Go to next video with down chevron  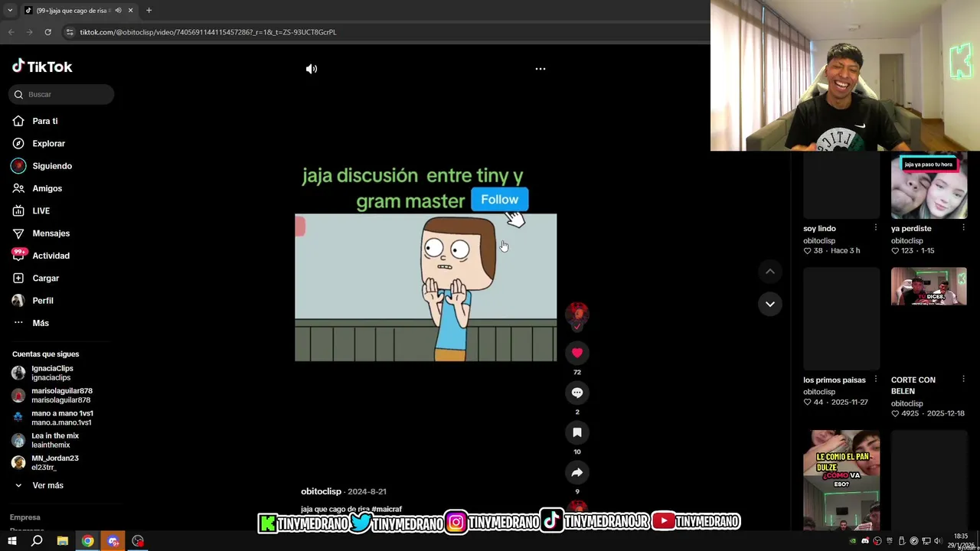click(x=770, y=304)
